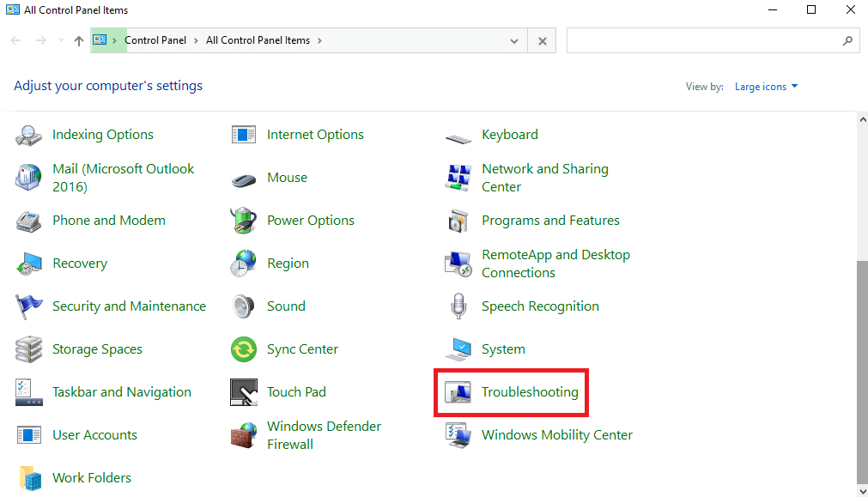Expand the address bar history dropdown
This screenshot has height=497, width=868.
click(514, 40)
